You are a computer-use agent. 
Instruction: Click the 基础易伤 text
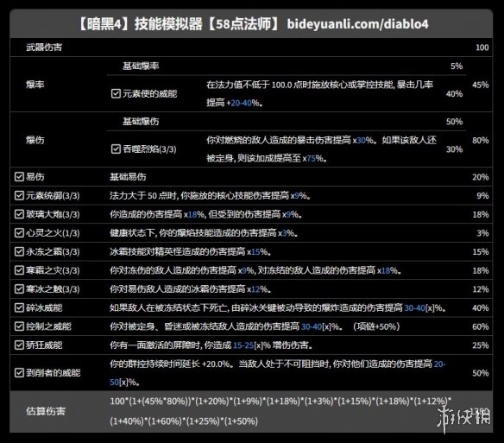[x=128, y=177]
